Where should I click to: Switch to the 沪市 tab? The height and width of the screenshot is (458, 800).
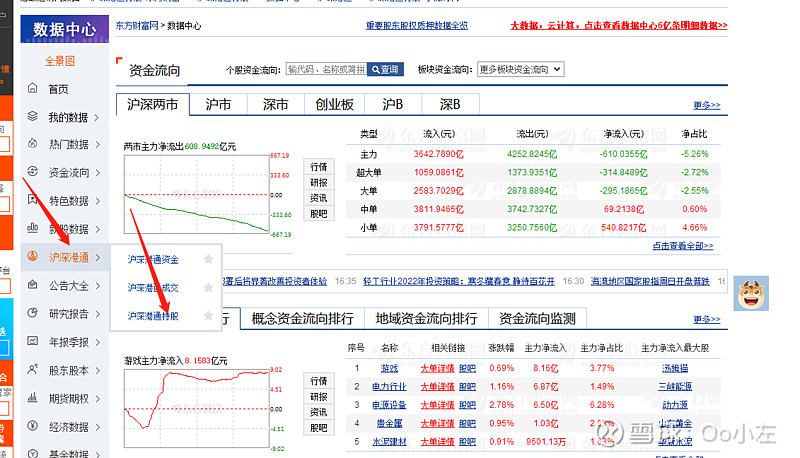click(218, 105)
